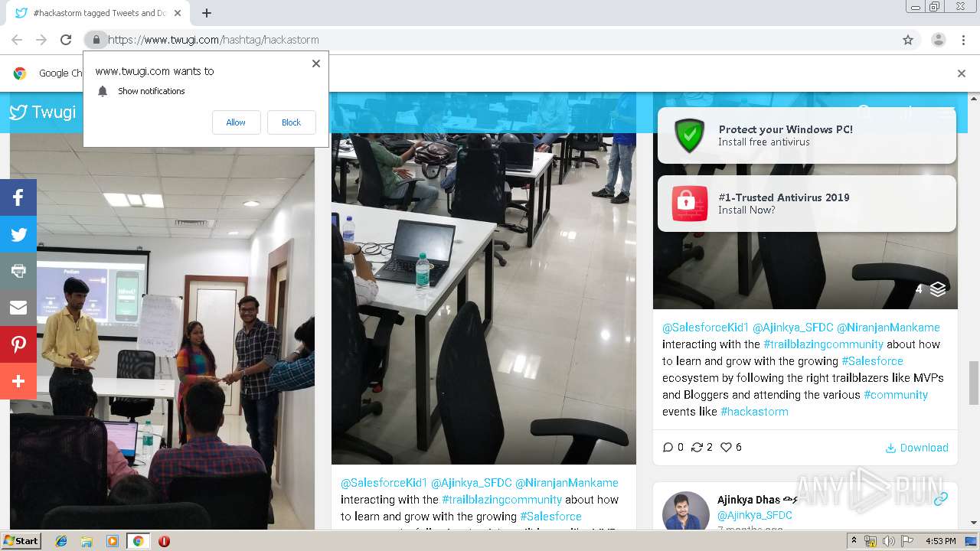Open #trailblazingcommunity hashtag in middle tweet
Image resolution: width=980 pixels, height=551 pixels.
point(501,500)
